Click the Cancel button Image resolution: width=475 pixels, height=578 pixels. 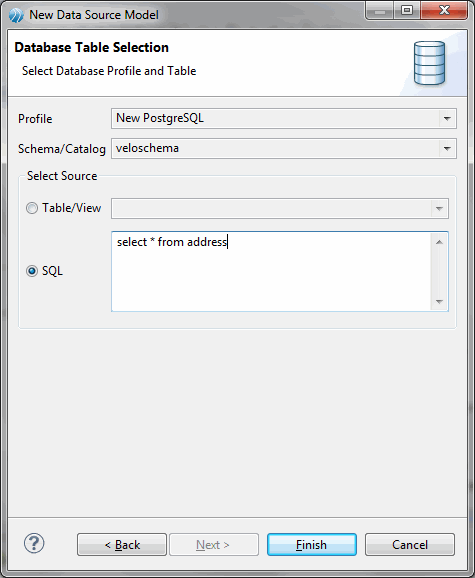click(x=410, y=544)
